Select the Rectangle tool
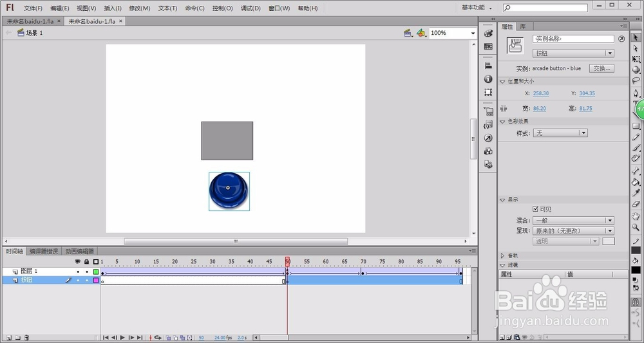The width and height of the screenshot is (644, 343). click(x=636, y=126)
